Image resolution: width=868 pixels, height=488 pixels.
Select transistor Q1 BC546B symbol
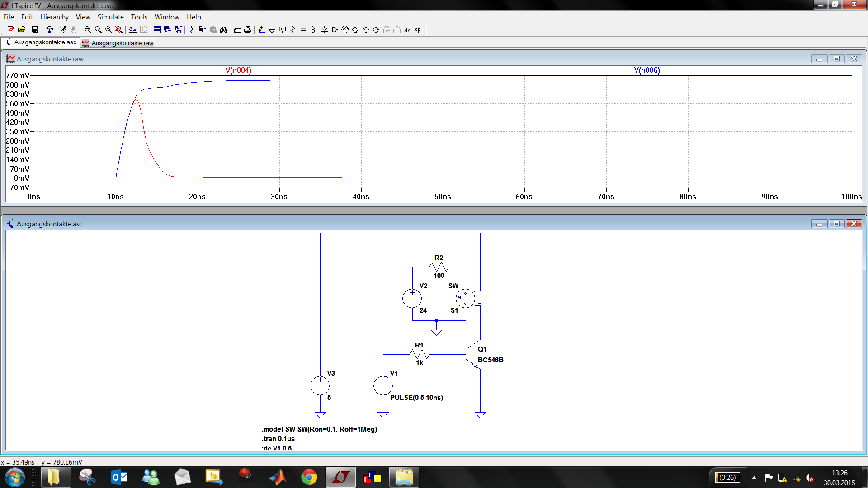click(x=473, y=355)
